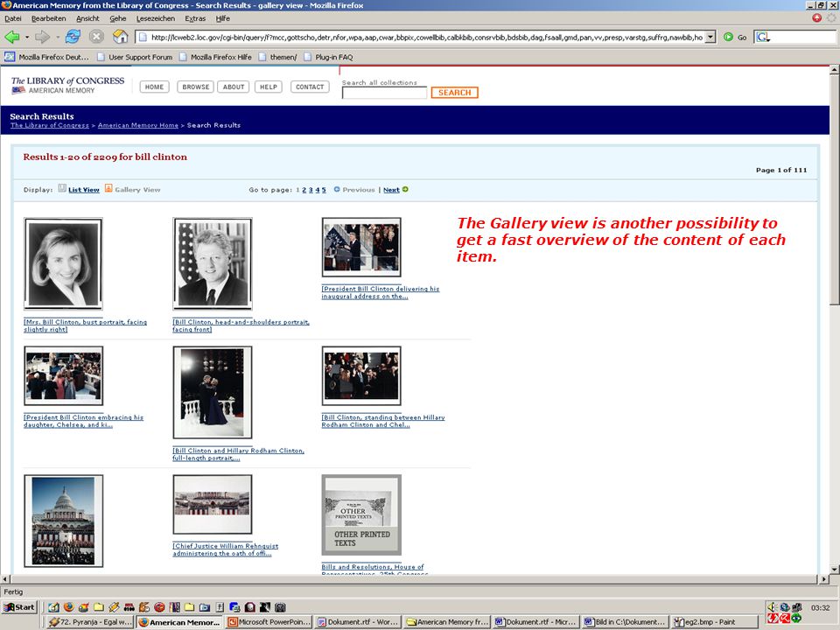Screen dimensions: 840x630
Task: Switch to eg2.bmp - Paint taskbar button
Action: (715, 622)
